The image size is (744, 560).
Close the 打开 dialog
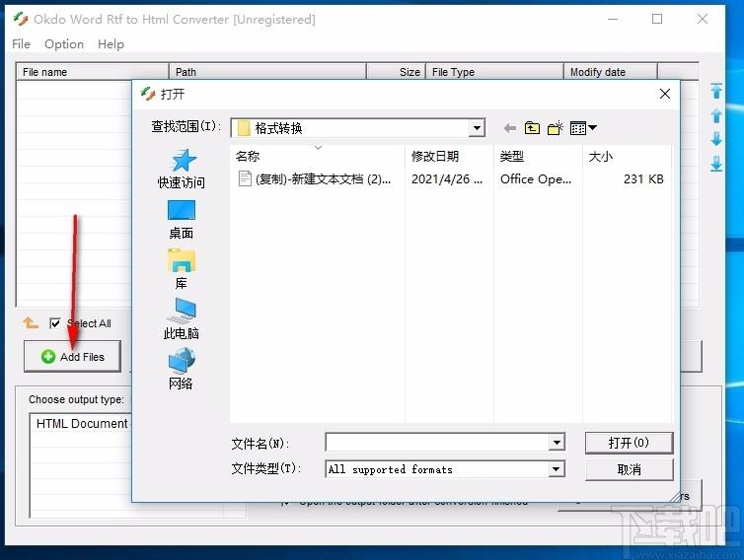(x=665, y=94)
